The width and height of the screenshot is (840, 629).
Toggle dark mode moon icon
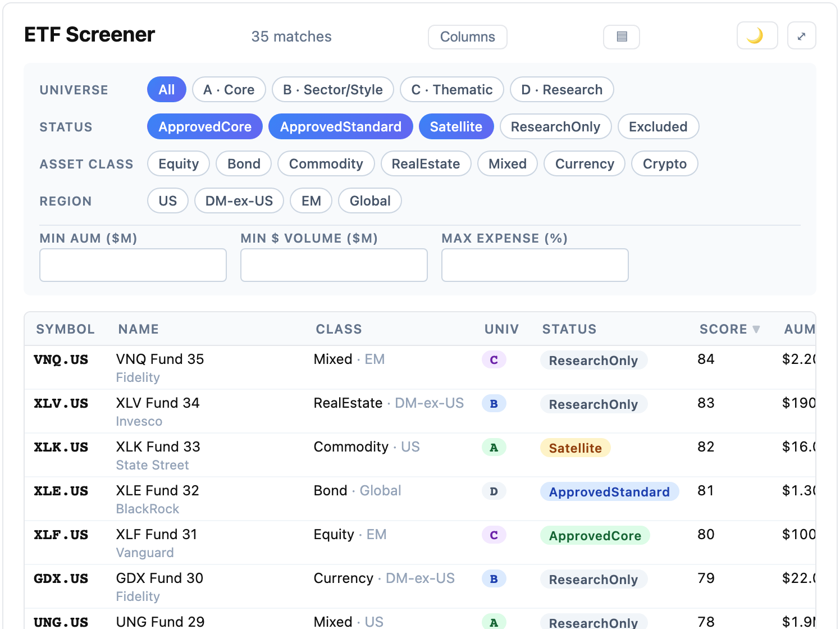click(757, 36)
